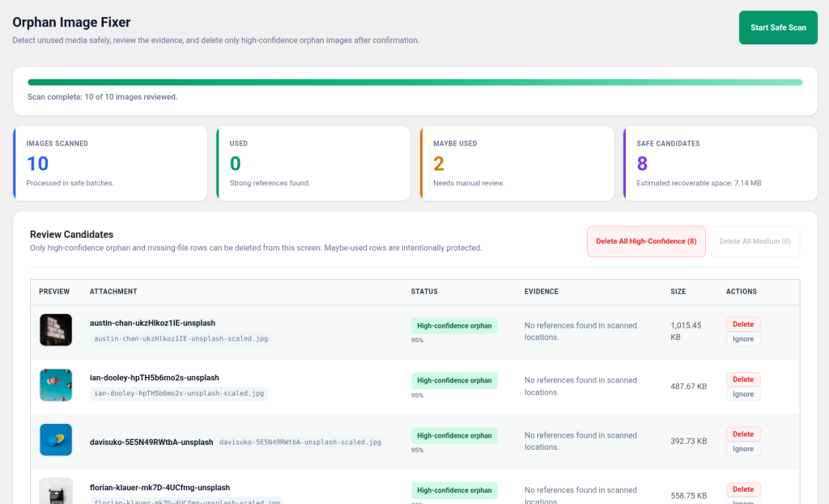Select the Safe Candidates card
This screenshot has height=504, width=829.
point(720,163)
